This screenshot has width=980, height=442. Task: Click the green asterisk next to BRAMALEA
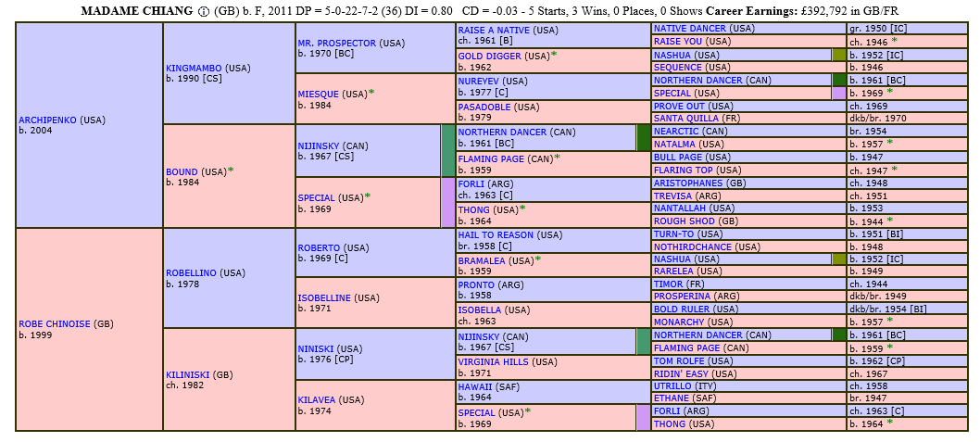coord(538,259)
